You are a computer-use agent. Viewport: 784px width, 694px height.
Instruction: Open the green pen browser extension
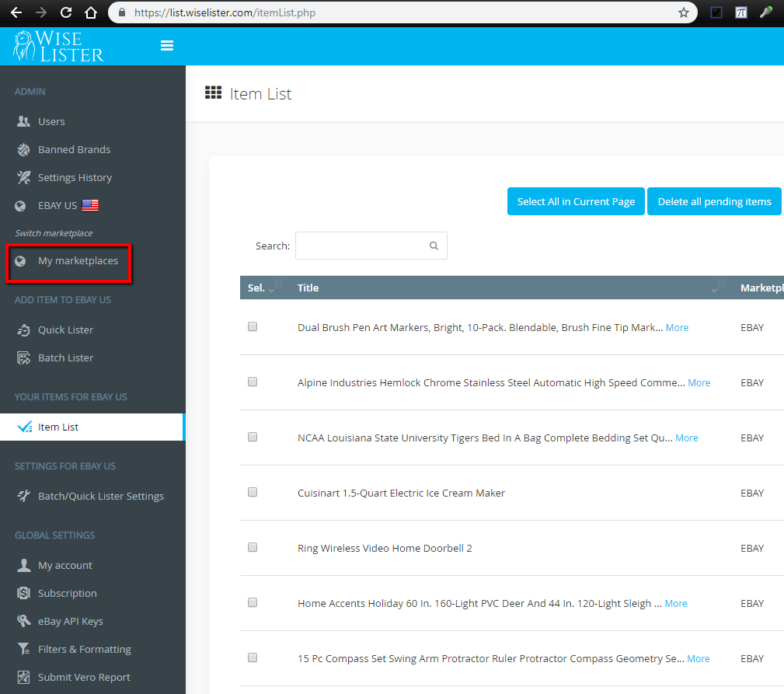765,12
